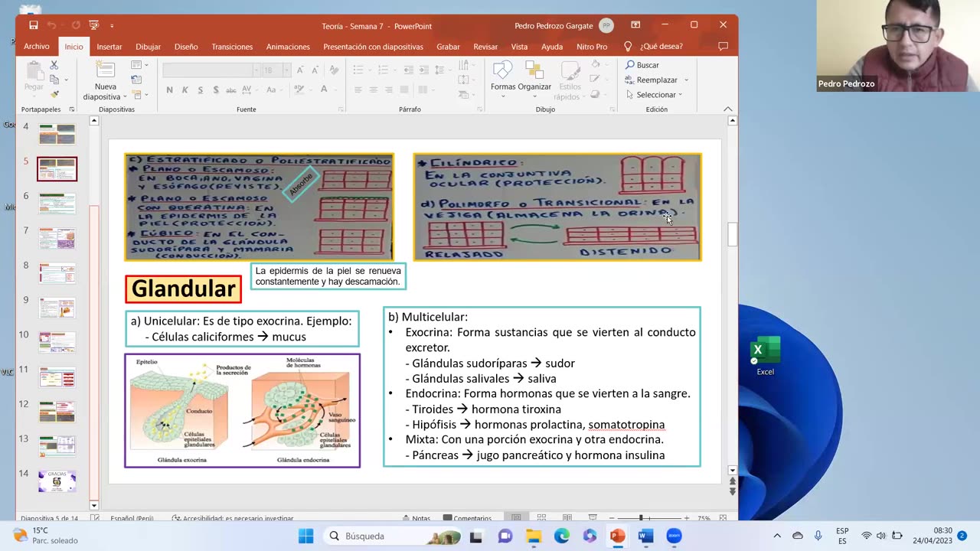Save the presentation with the floppy disk icon
The width and height of the screenshot is (980, 551).
(x=34, y=25)
